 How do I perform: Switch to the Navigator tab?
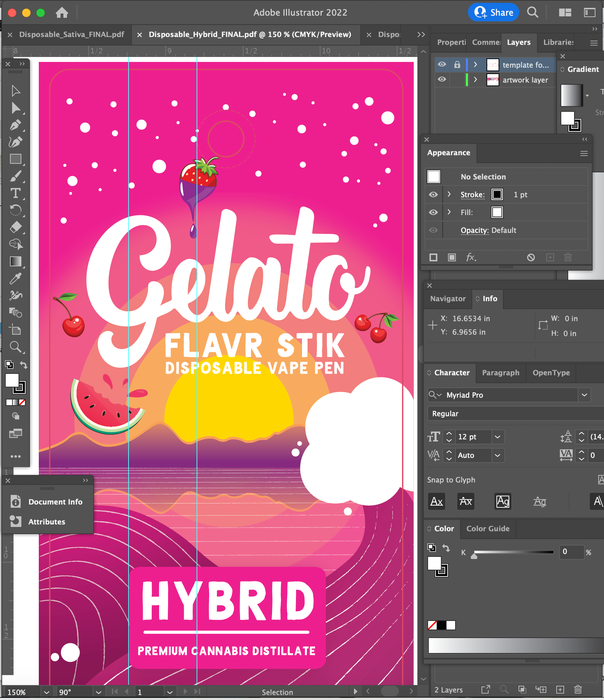(448, 299)
